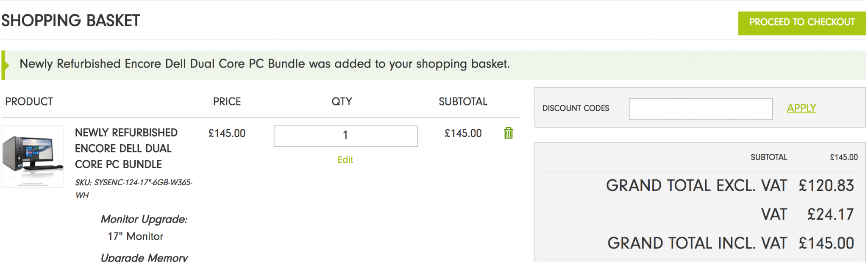Image resolution: width=868 pixels, height=262 pixels.
Task: Click the quantity input field
Action: click(x=345, y=136)
